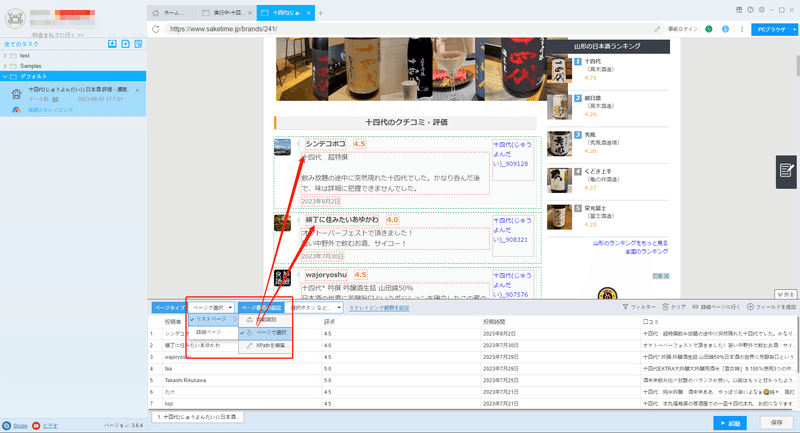Viewport: 800px width, 433px height.
Task: Click the ビデオ video link at bottom
Action: 50,426
